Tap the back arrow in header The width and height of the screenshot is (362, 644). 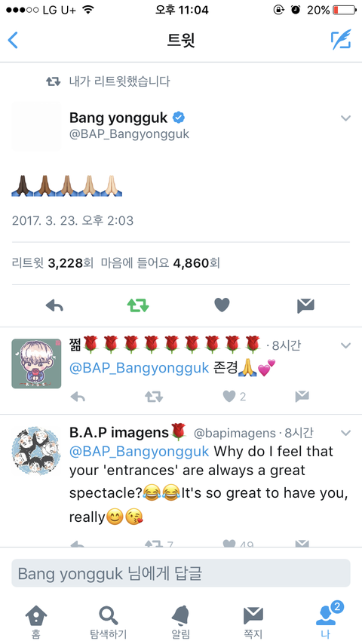(13, 40)
